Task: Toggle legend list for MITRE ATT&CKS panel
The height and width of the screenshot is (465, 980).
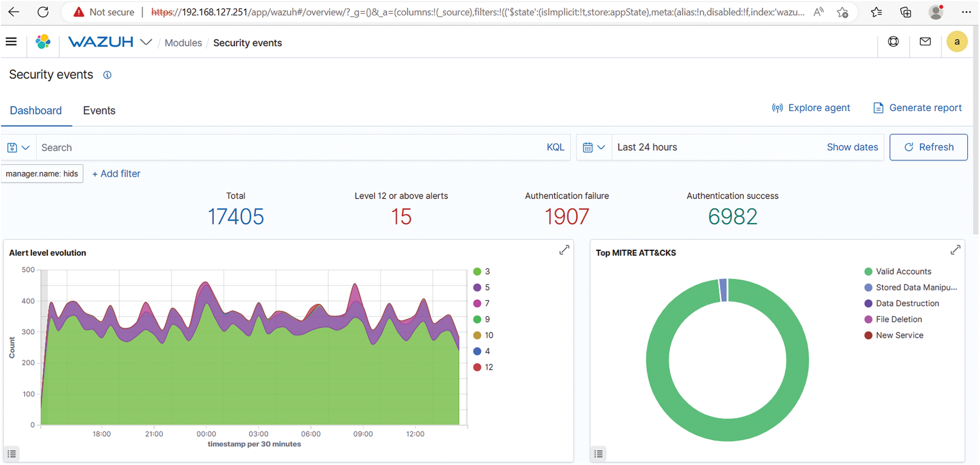Action: (598, 454)
